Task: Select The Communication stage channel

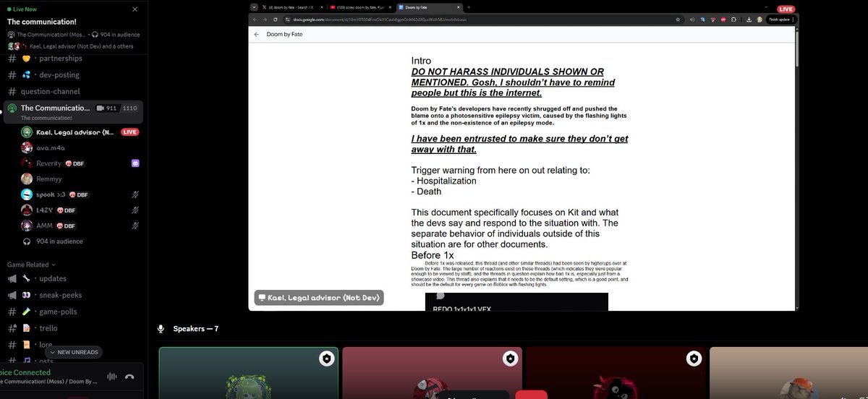Action: pyautogui.click(x=72, y=112)
